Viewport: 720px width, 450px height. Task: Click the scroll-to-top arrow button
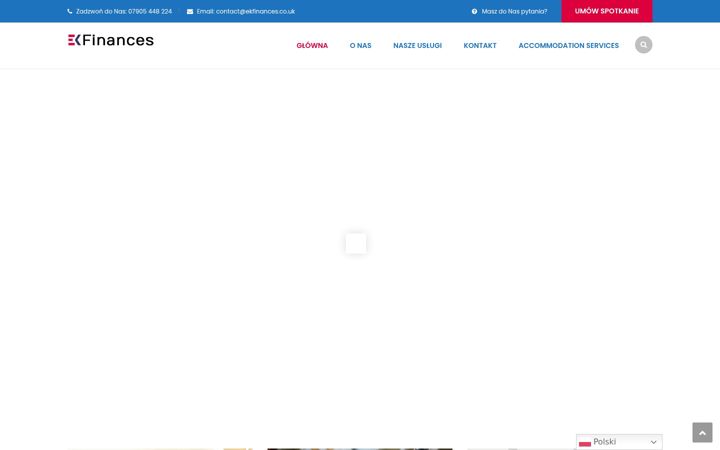coord(702,433)
